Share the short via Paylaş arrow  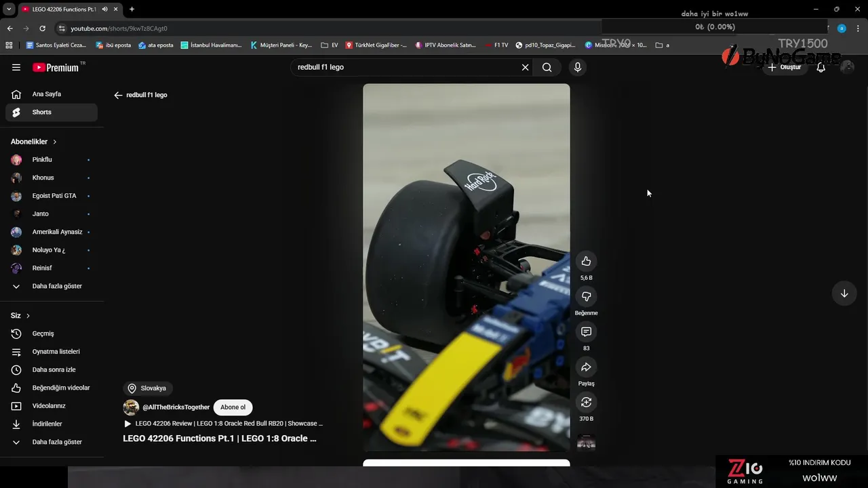tap(586, 367)
